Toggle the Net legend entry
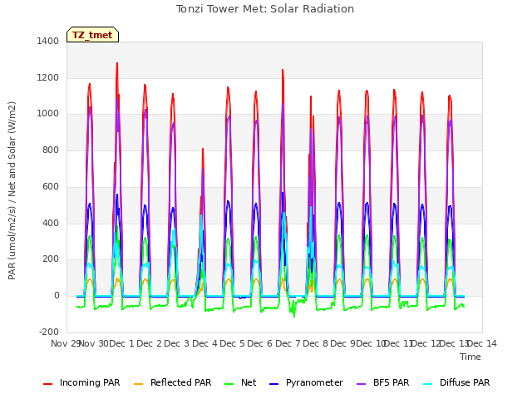 tap(240, 382)
